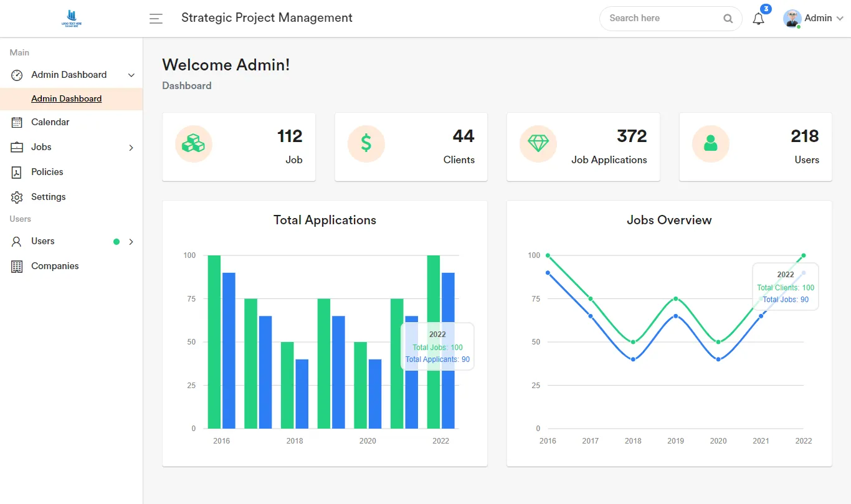Click the Strategic Project Management title
The image size is (851, 504).
267,18
